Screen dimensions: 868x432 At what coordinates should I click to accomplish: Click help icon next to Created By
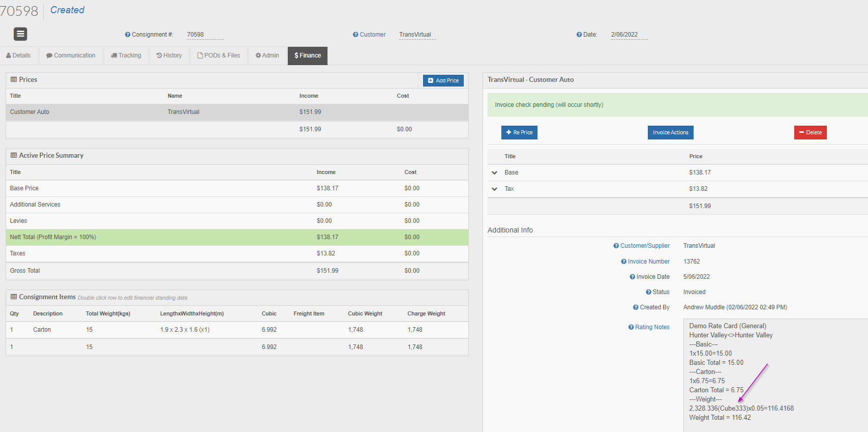pos(636,307)
